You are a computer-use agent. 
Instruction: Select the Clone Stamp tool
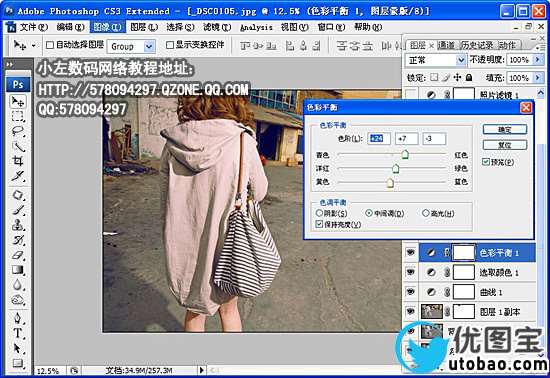click(x=18, y=224)
